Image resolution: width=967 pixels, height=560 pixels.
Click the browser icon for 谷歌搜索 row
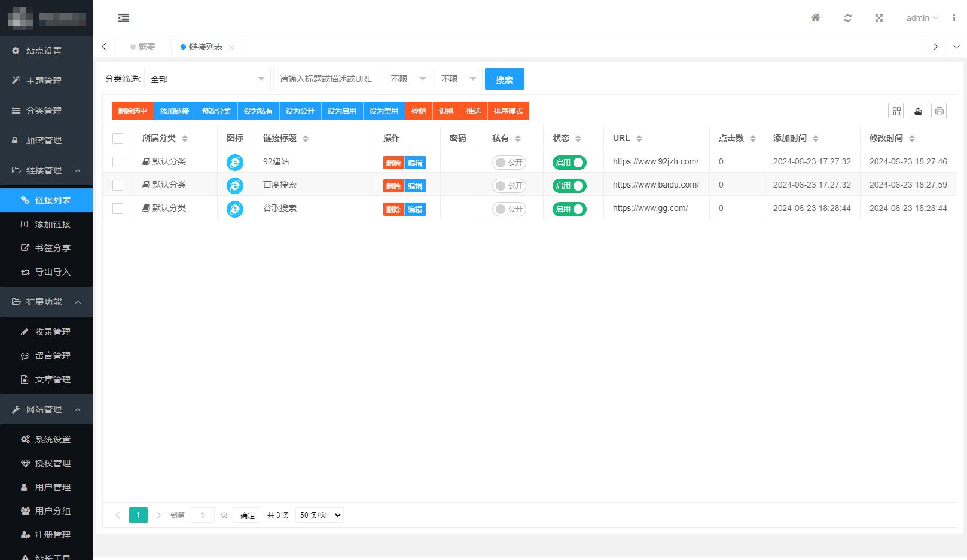coord(235,209)
